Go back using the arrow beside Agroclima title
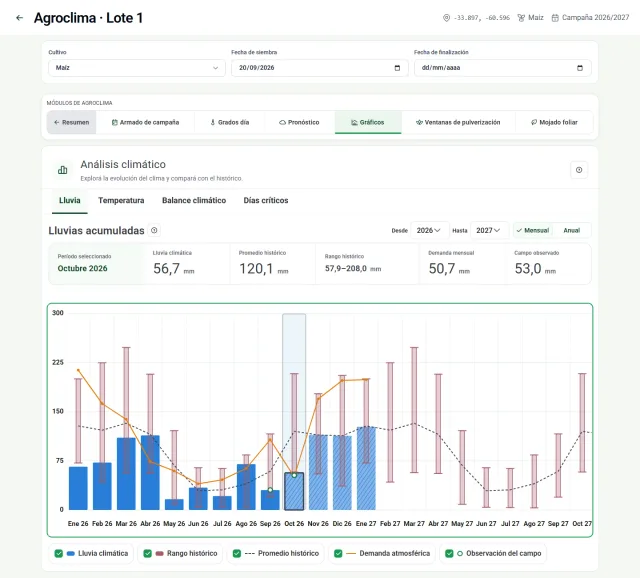 pyautogui.click(x=19, y=18)
